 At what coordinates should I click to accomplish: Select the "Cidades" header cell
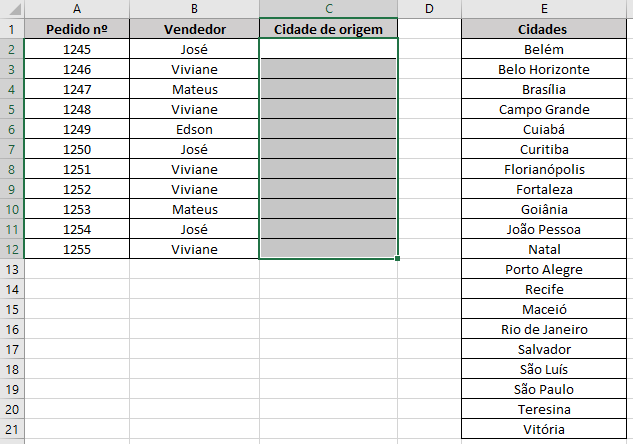[544, 29]
